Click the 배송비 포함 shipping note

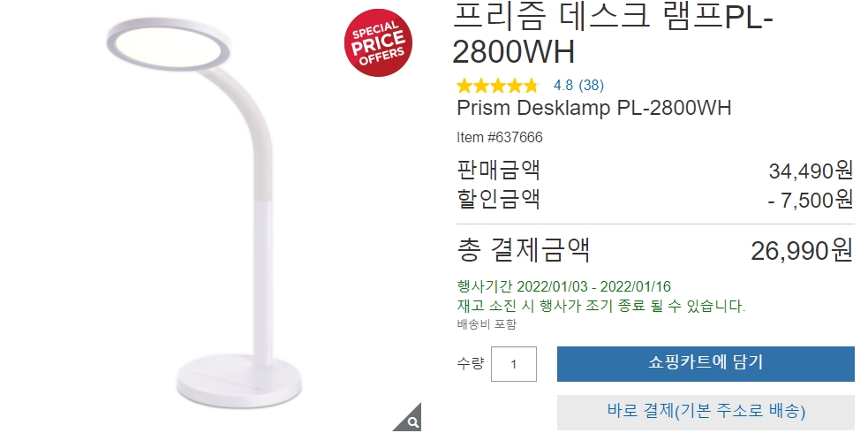click(487, 324)
